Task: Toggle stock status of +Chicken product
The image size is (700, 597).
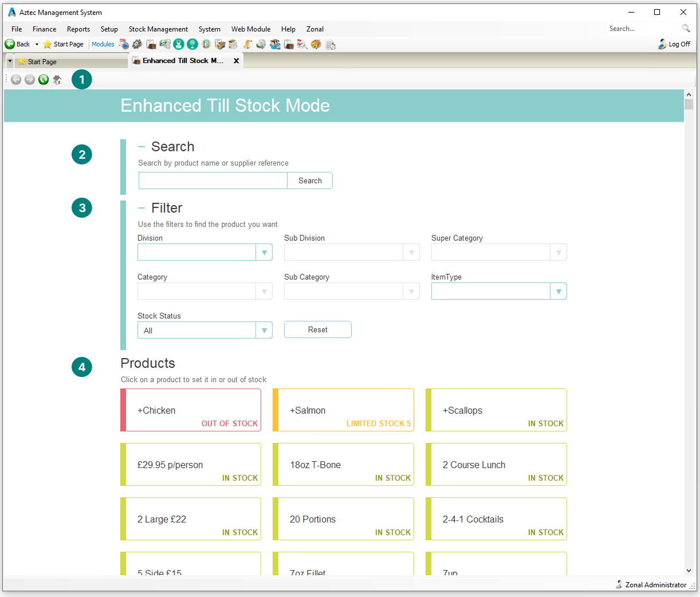Action: click(191, 410)
